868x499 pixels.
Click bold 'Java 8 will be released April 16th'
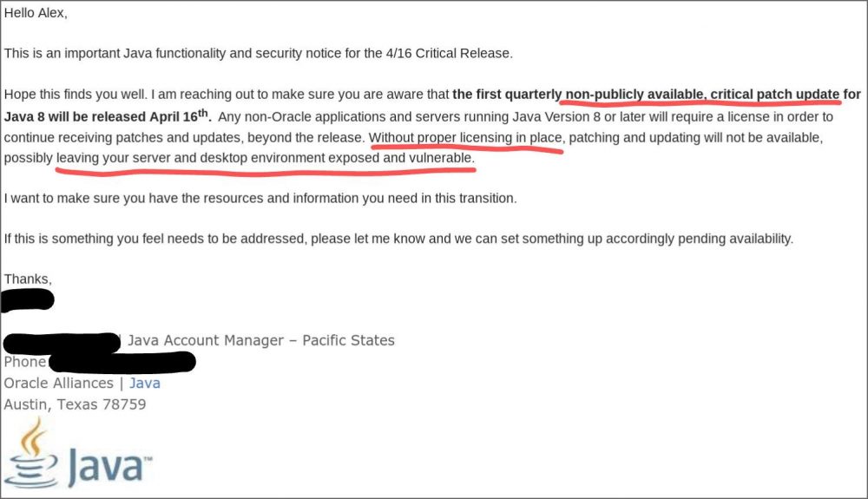click(108, 116)
